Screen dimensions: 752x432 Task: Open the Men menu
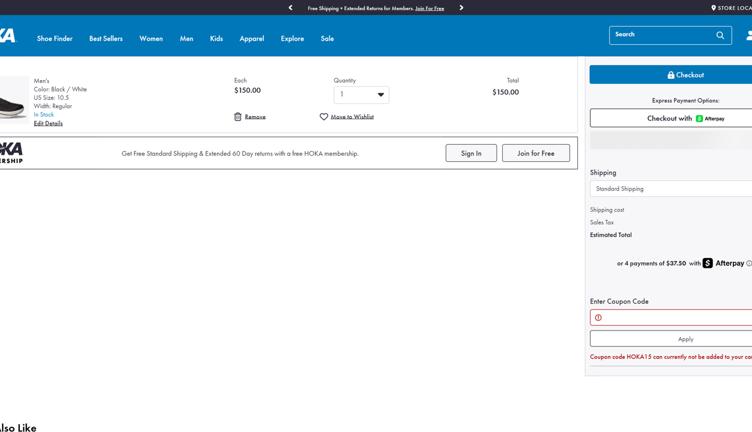(x=187, y=38)
